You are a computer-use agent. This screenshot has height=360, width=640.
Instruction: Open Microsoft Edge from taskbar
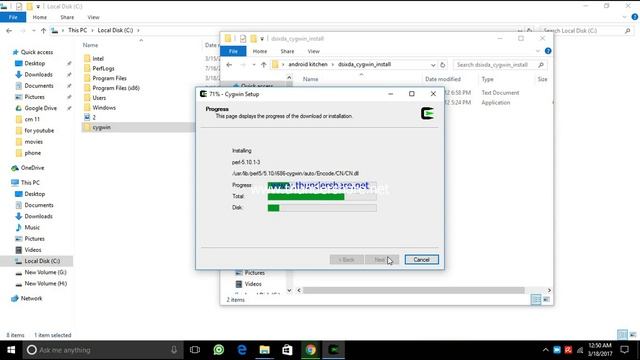click(x=242, y=350)
